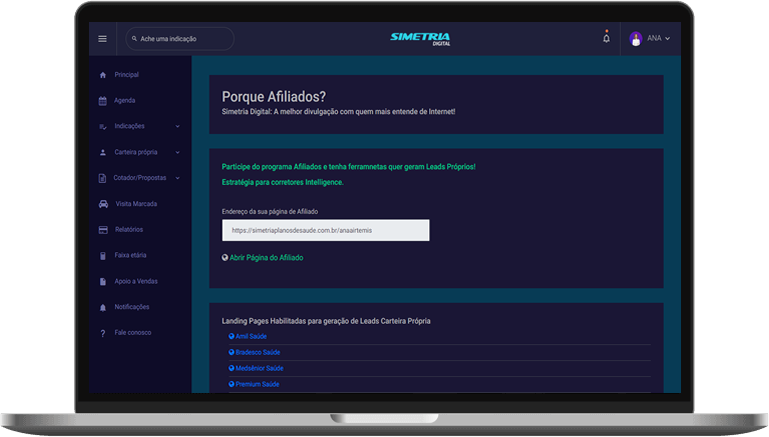
Task: Click the 'Simetria Digital: A melhor divulgação' subtitle
Action: (338, 112)
